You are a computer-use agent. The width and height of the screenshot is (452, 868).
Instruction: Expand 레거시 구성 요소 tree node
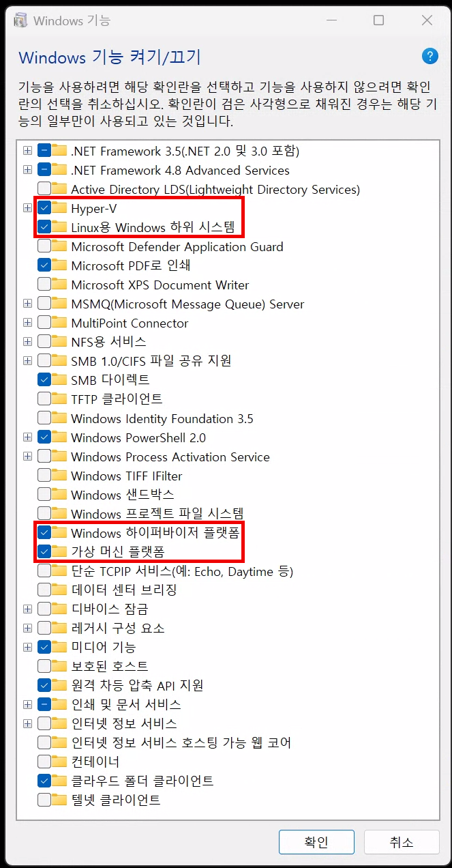pyautogui.click(x=27, y=627)
